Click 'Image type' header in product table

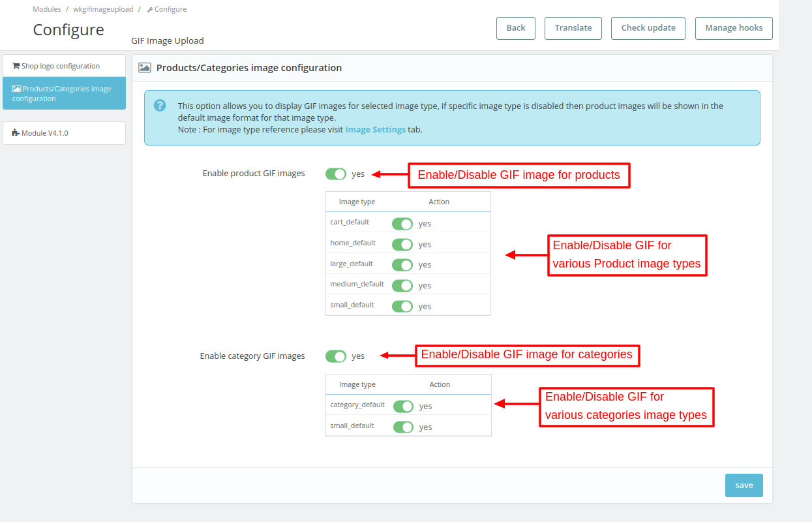(x=357, y=202)
